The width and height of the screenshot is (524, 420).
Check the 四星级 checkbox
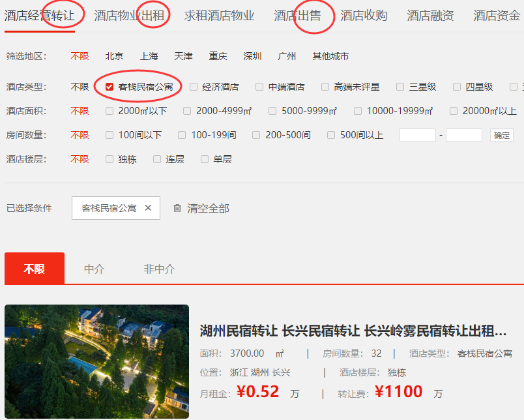457,87
